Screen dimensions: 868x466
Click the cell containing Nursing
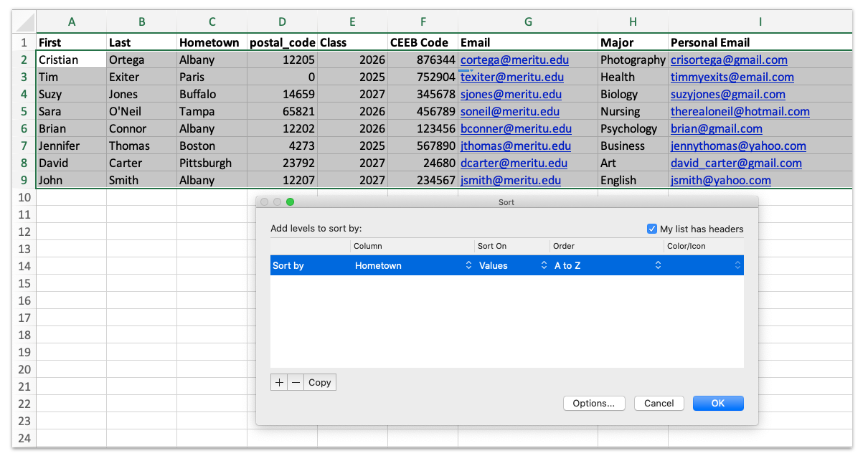tap(631, 111)
